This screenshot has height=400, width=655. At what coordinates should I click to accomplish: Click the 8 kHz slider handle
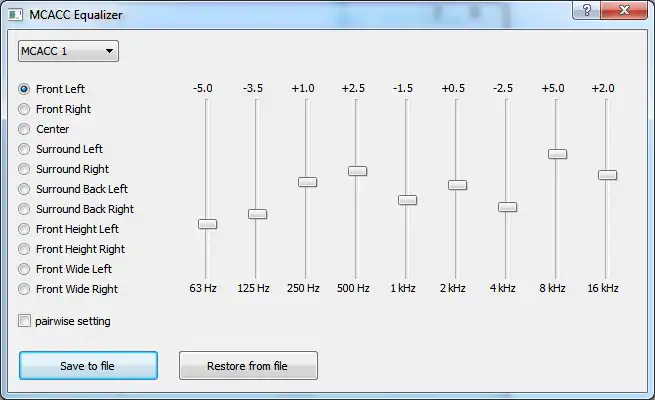(x=557, y=154)
